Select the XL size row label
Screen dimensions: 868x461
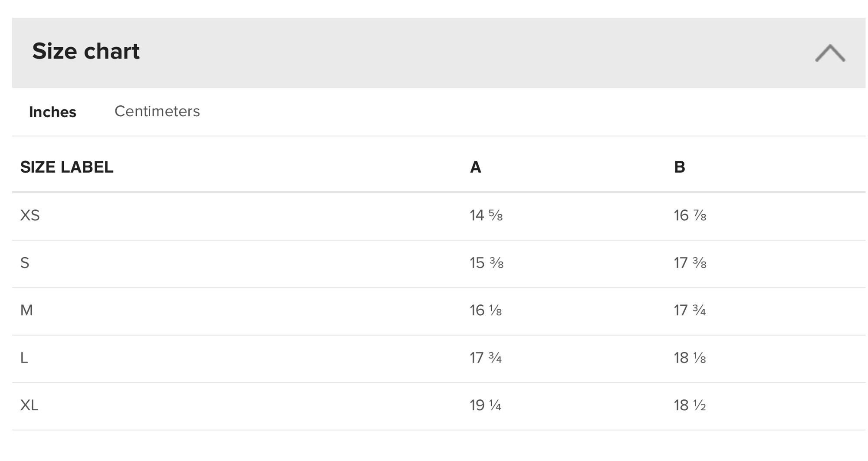(30, 405)
